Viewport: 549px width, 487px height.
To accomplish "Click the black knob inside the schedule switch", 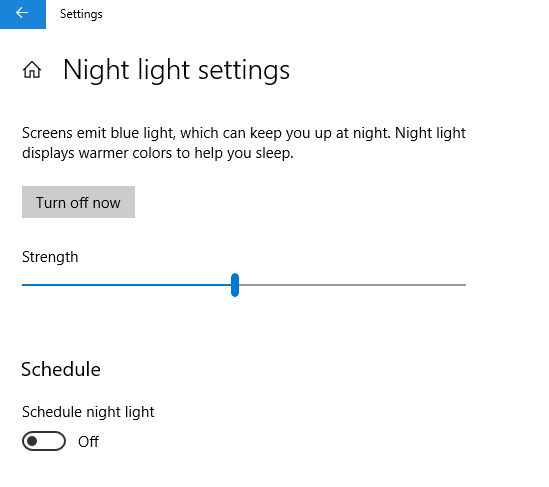I will pos(32,441).
